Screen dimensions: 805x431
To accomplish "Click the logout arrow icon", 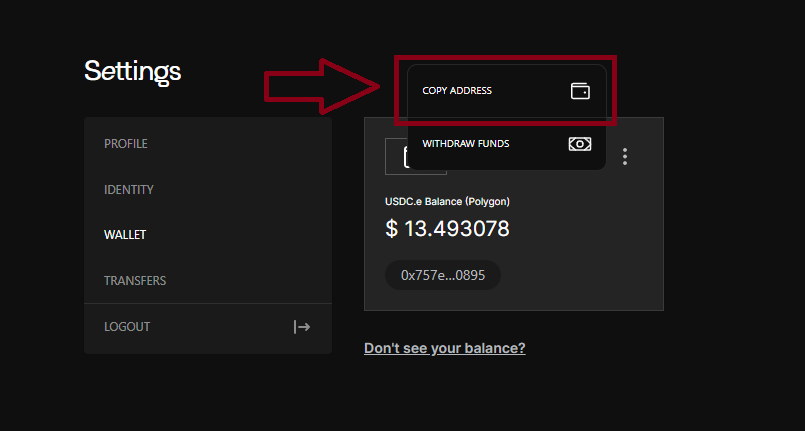I will coord(302,327).
